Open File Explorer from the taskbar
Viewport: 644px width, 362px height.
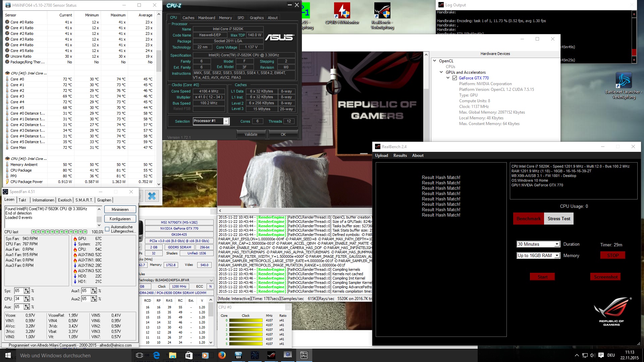click(172, 355)
